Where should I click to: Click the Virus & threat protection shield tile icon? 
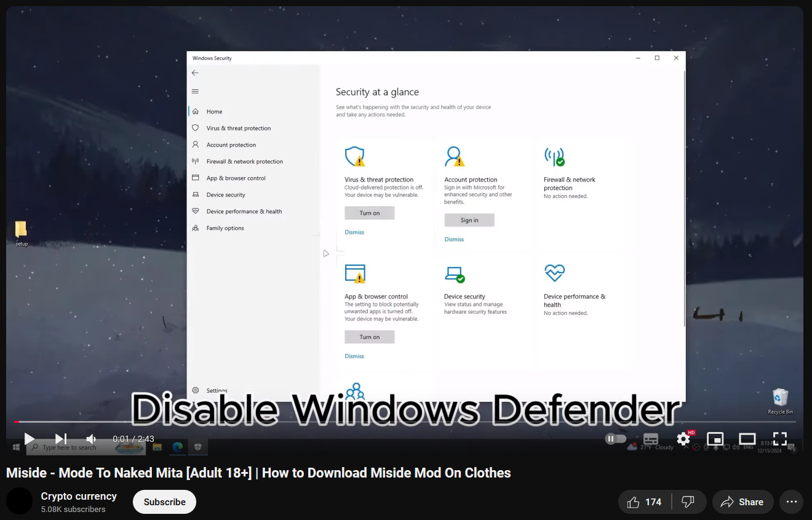point(355,156)
